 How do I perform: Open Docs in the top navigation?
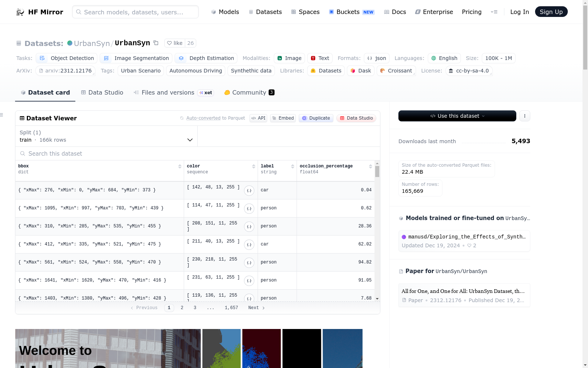[x=395, y=12]
